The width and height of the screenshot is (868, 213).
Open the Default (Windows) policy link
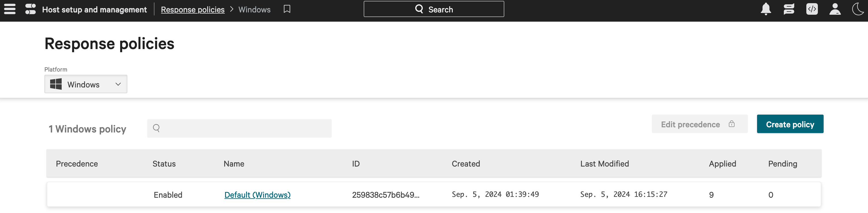[x=257, y=195]
